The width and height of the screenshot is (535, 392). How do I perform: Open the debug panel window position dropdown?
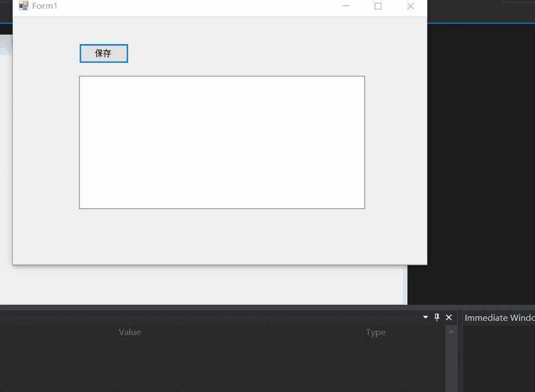tap(426, 317)
